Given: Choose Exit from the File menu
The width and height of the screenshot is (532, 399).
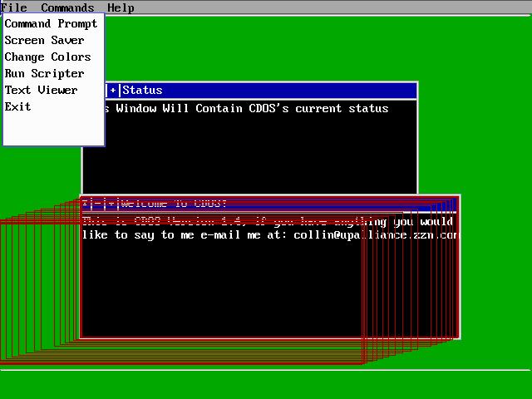Looking at the screenshot, I should (17, 107).
